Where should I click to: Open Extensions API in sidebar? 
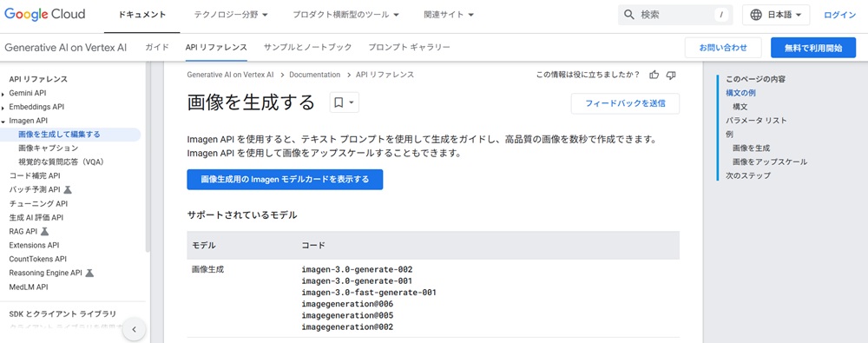tap(35, 245)
